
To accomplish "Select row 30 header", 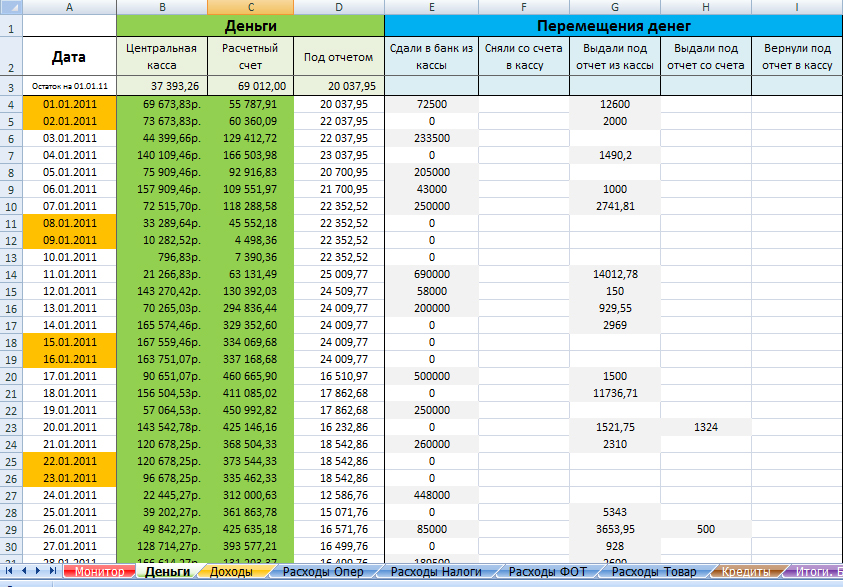I will tap(11, 546).
